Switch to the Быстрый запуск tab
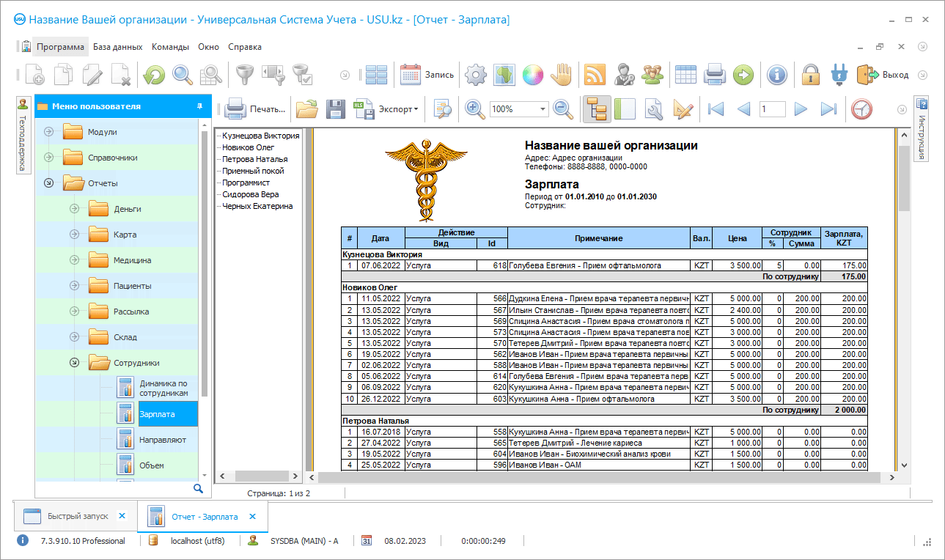This screenshot has width=945, height=560. tap(78, 516)
